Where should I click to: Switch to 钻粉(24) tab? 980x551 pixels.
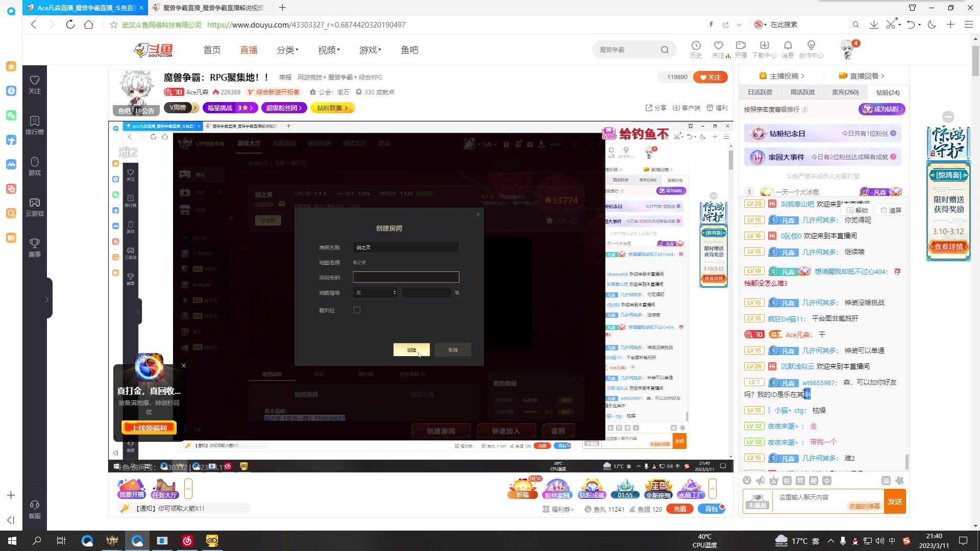point(888,92)
